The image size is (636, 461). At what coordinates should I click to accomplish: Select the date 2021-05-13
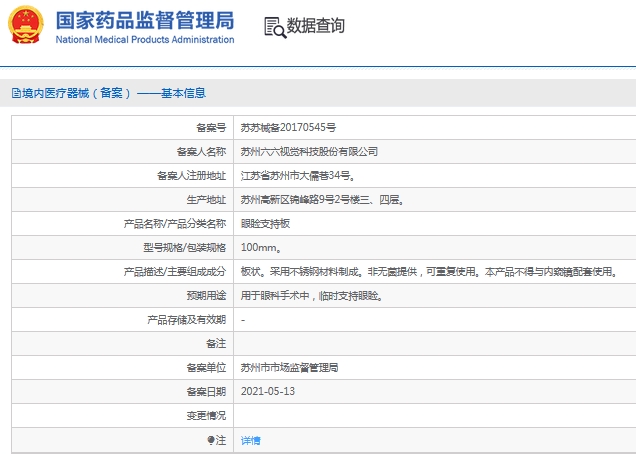[x=268, y=391]
